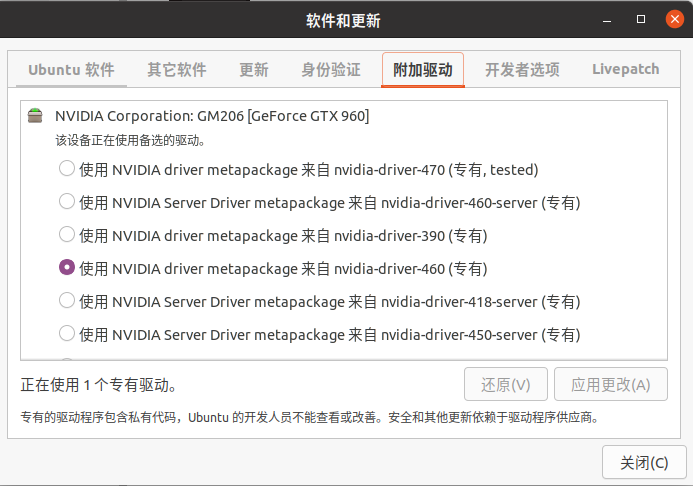Close window with the orange X button

(x=674, y=19)
